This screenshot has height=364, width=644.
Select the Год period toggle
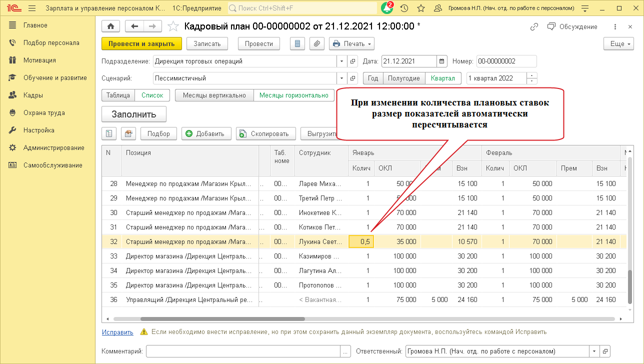tap(373, 78)
